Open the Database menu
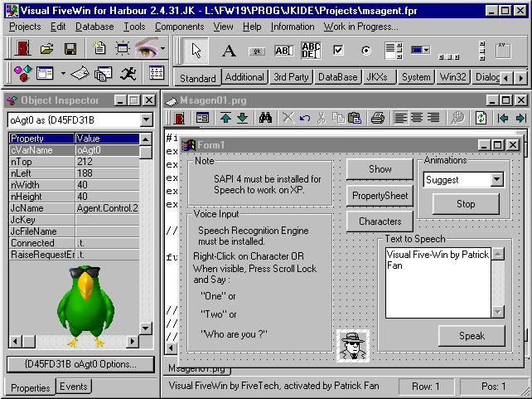This screenshot has height=399, width=532. coord(94,27)
